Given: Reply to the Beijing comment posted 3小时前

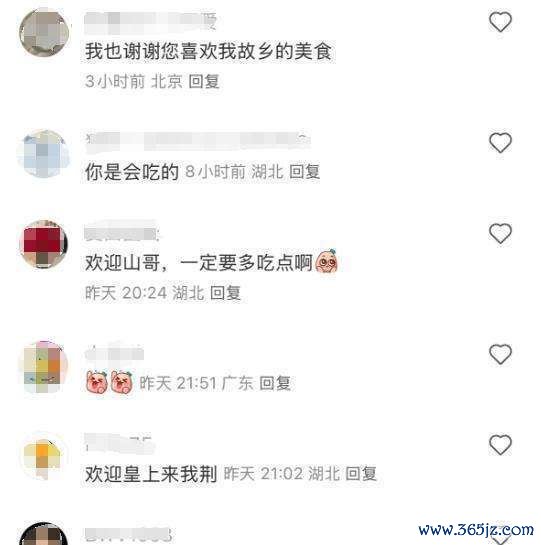Looking at the screenshot, I should click(x=204, y=81).
